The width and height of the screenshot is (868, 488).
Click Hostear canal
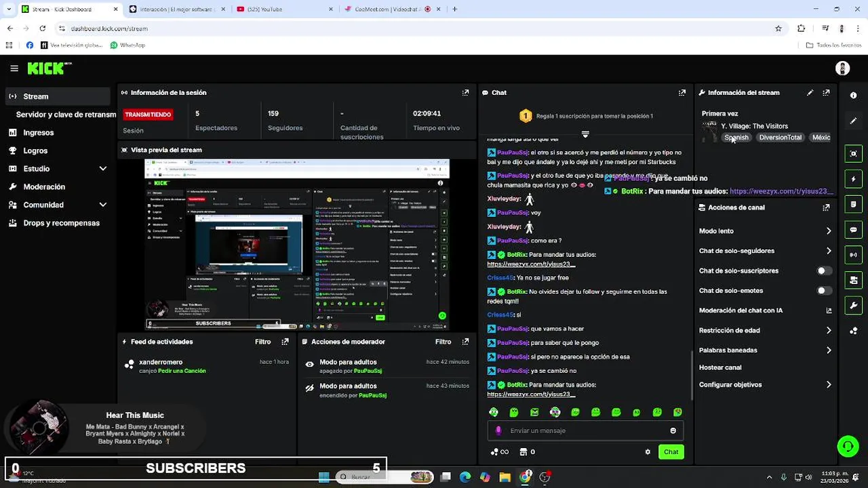(x=720, y=367)
